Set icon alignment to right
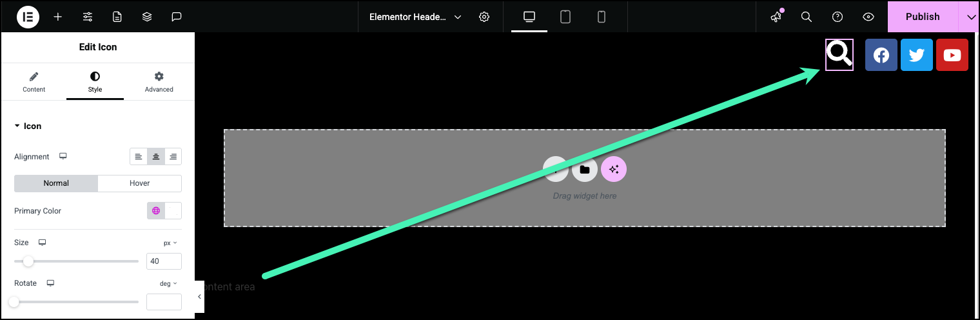Screen dimensions: 980x320 click(173, 157)
